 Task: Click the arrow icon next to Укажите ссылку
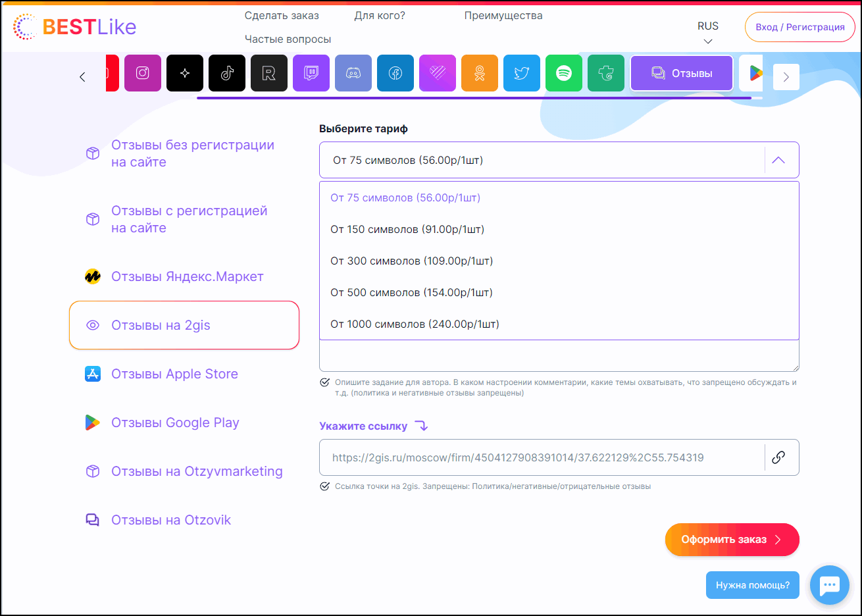click(x=421, y=426)
